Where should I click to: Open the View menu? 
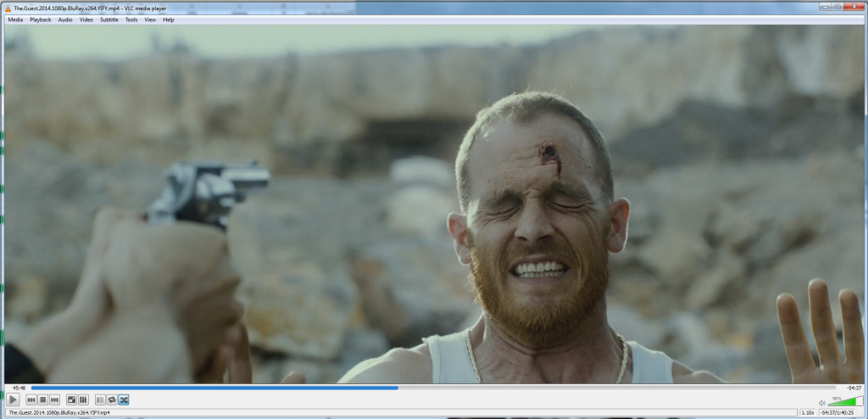pos(150,20)
